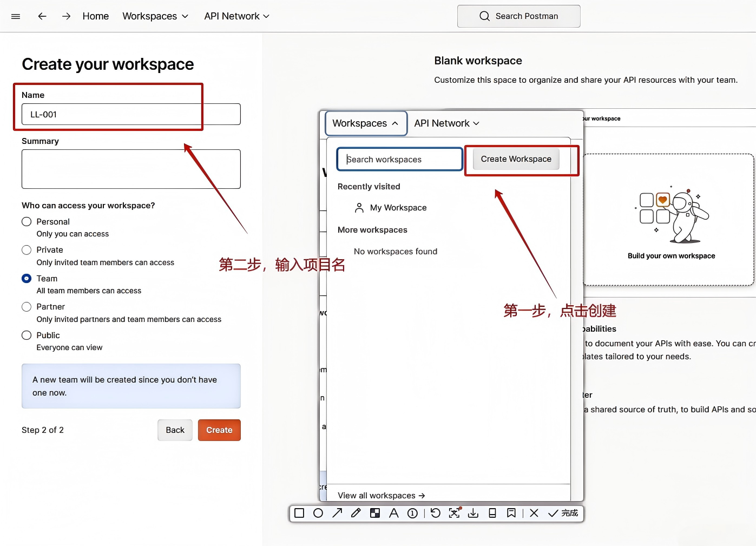Open View all workspaces link
756x546 pixels.
click(x=382, y=496)
